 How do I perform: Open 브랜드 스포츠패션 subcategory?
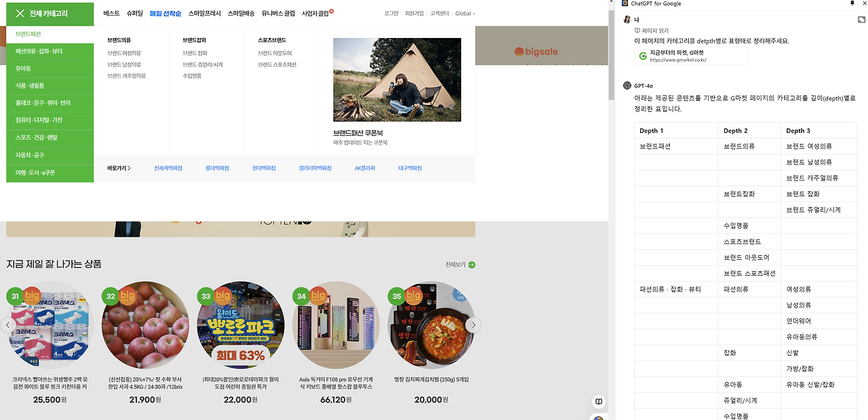click(x=277, y=64)
